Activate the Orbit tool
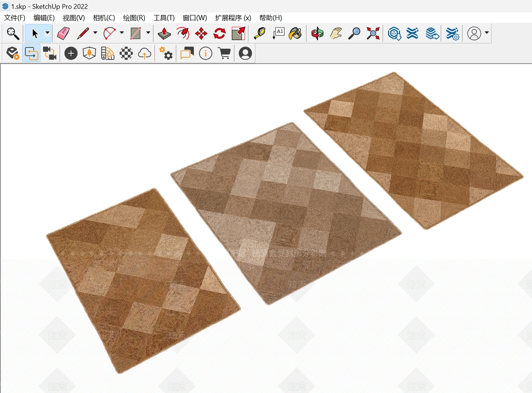 click(x=317, y=33)
